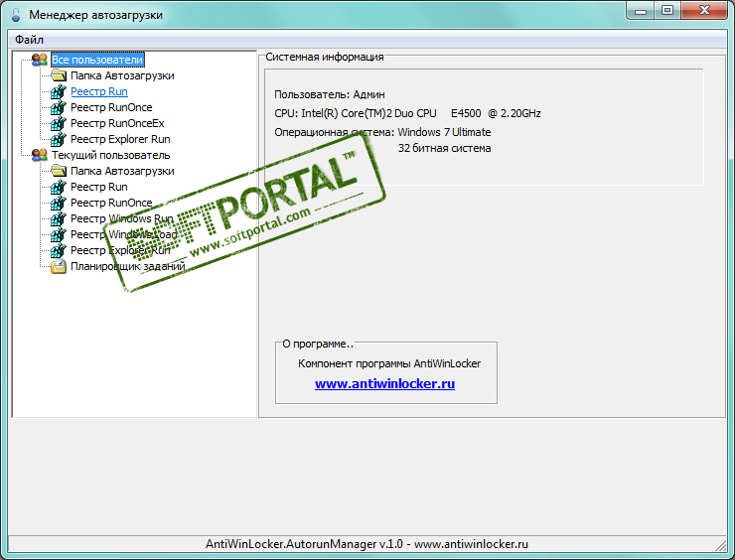The width and height of the screenshot is (735, 560).
Task: Select the Реестр RunOnceEx entry
Action: 117,123
